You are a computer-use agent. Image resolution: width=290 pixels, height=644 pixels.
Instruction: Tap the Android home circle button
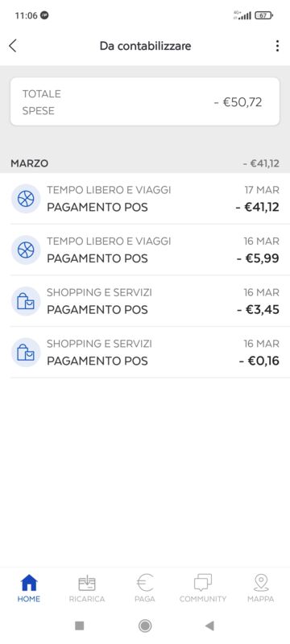145,625
